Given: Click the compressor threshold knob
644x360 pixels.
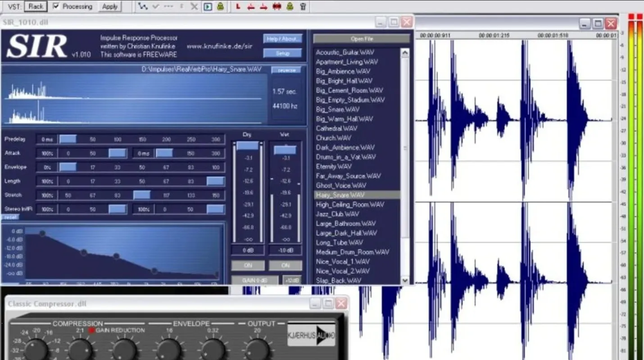Looking at the screenshot, I should pyautogui.click(x=36, y=349).
